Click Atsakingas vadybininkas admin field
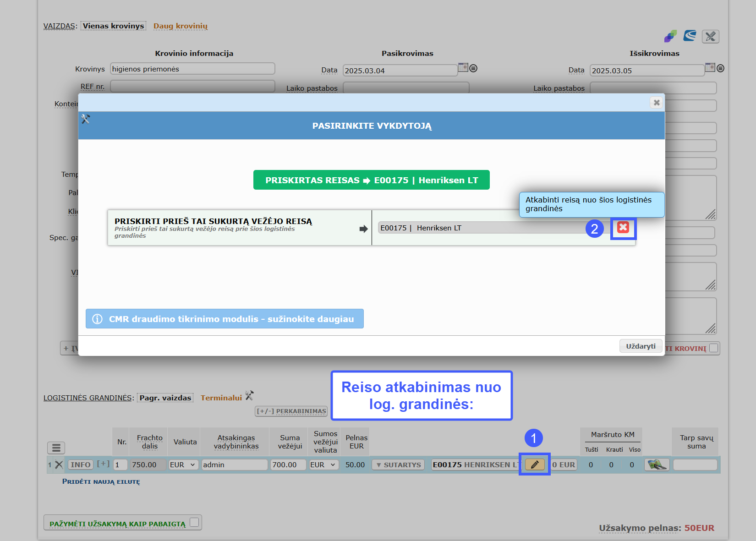Viewport: 756px width, 541px height. click(x=235, y=464)
